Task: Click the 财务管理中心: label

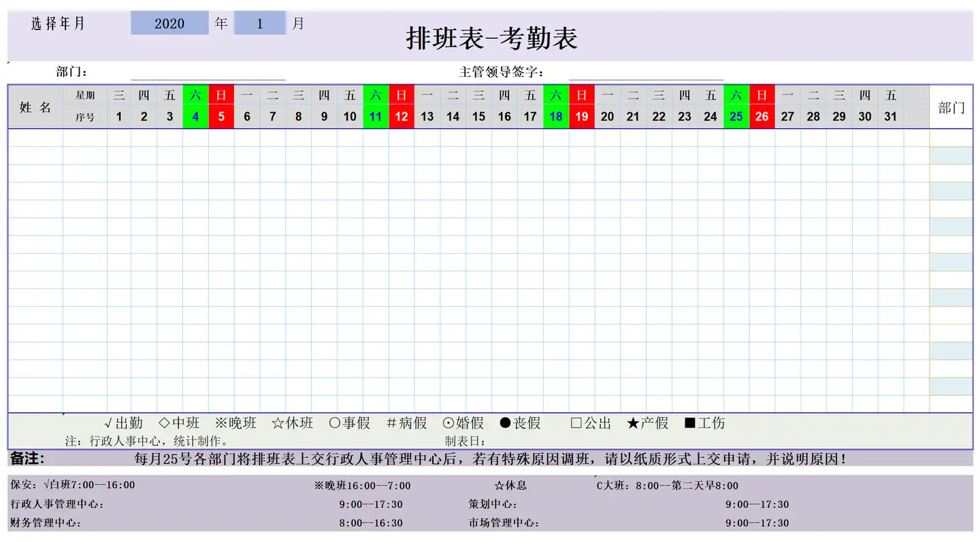Action: (x=46, y=524)
